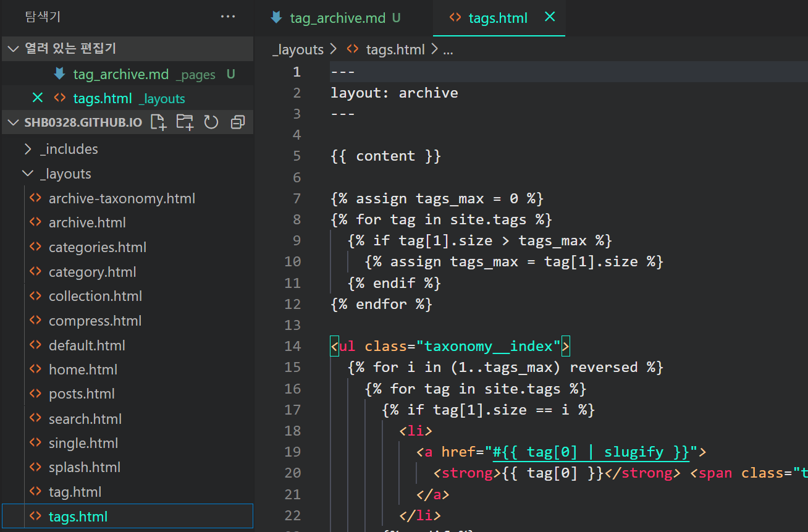Click '{% endfor %}' on line 12
Image resolution: width=808 pixels, height=532 pixels.
pos(381,304)
